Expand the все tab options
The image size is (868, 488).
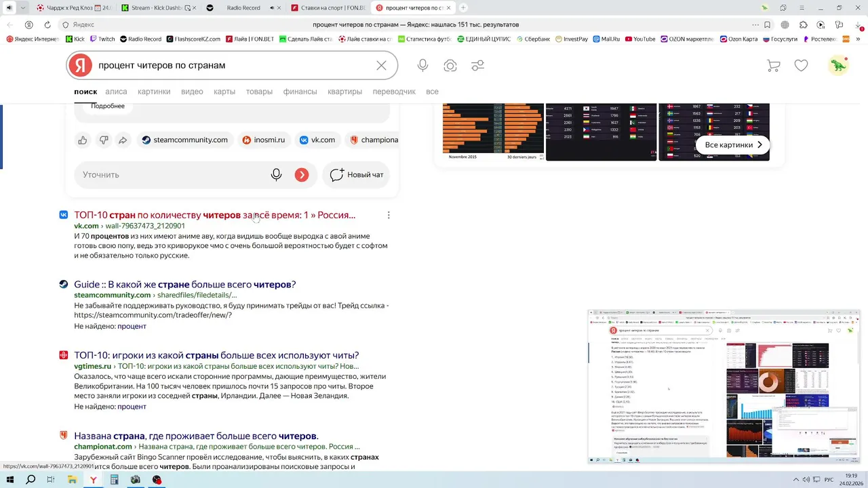tap(432, 91)
